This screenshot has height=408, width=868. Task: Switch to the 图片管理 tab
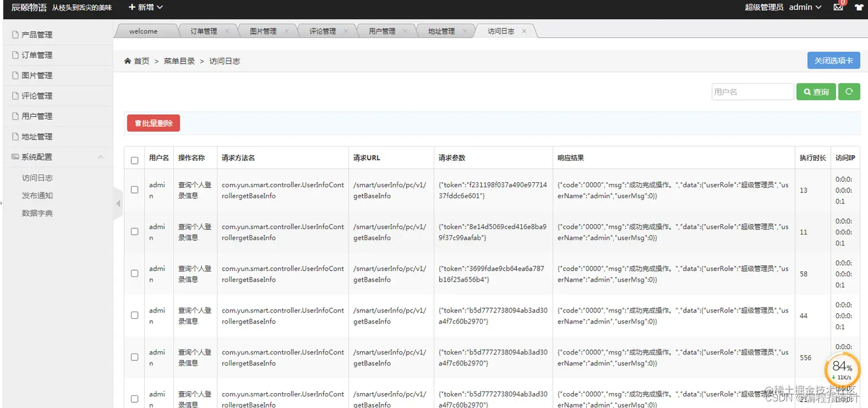coord(263,31)
